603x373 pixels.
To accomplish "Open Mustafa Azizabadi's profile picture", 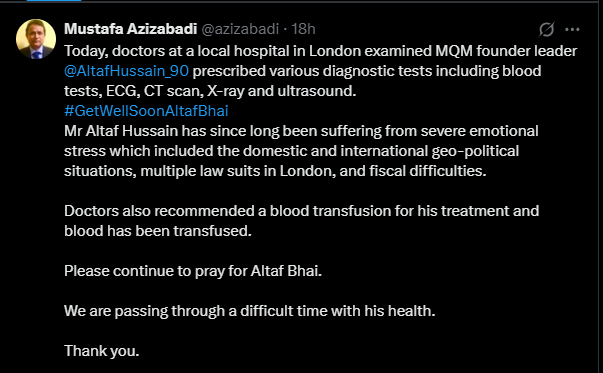I will click(x=36, y=39).
